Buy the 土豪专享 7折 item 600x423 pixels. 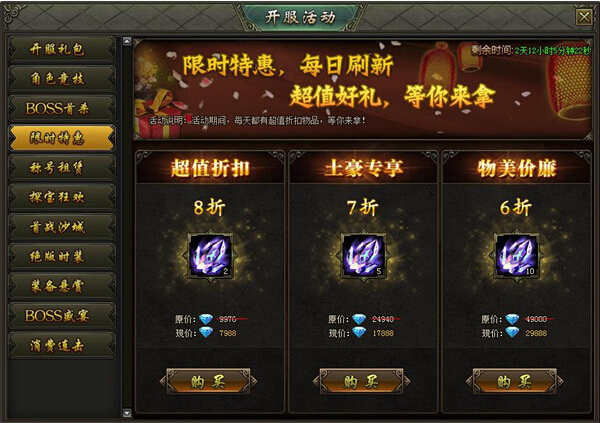[362, 381]
